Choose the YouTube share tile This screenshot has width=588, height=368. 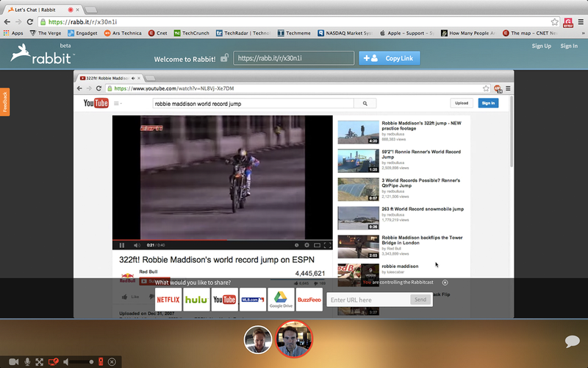[224, 300]
